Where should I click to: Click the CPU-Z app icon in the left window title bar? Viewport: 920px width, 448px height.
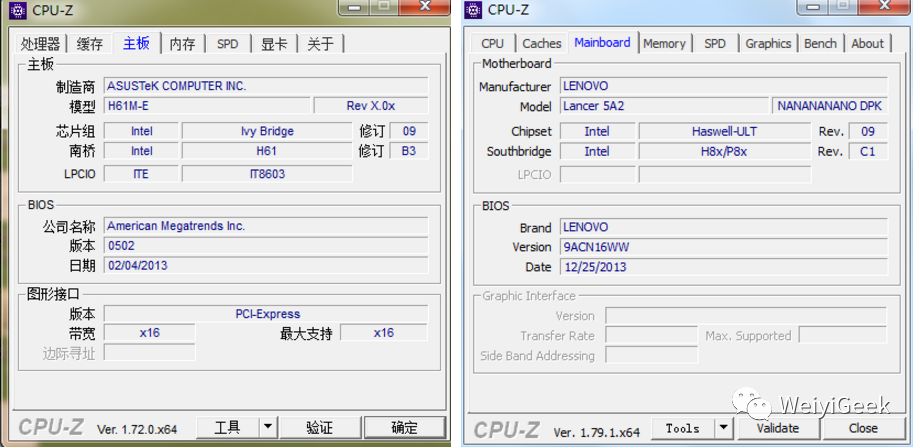pos(18,9)
